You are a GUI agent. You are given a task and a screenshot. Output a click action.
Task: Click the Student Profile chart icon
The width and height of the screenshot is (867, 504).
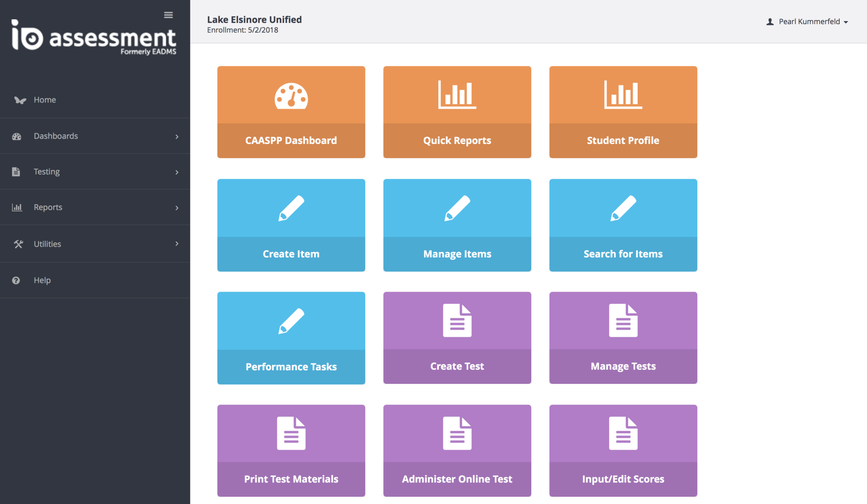pos(623,94)
